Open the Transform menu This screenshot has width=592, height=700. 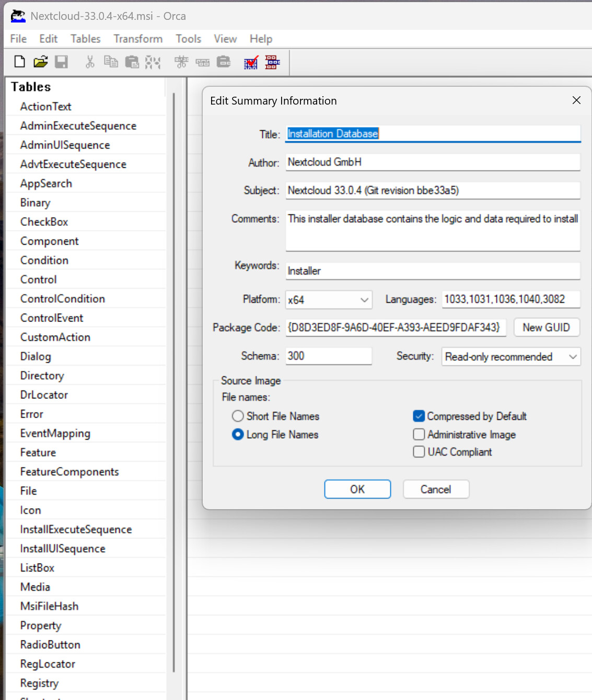(x=138, y=39)
